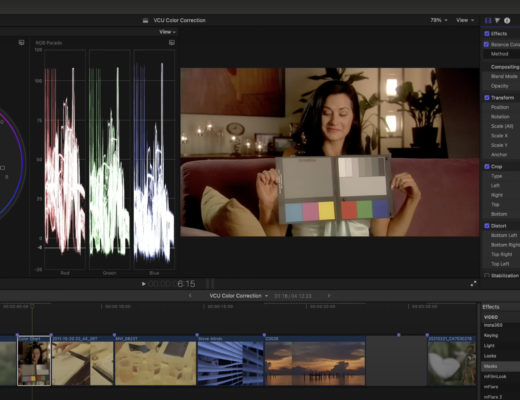Click the Distort Top Right parameter
The width and height of the screenshot is (520, 400).
[501, 254]
